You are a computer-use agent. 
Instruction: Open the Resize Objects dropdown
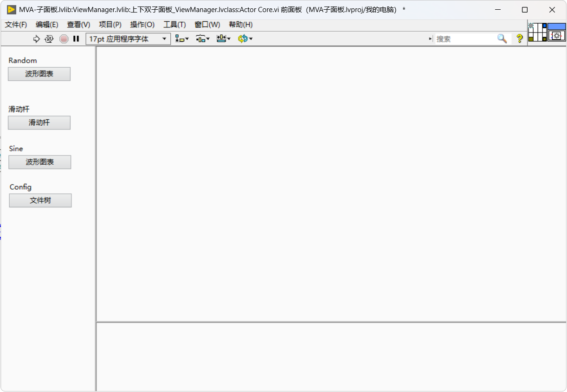click(224, 39)
